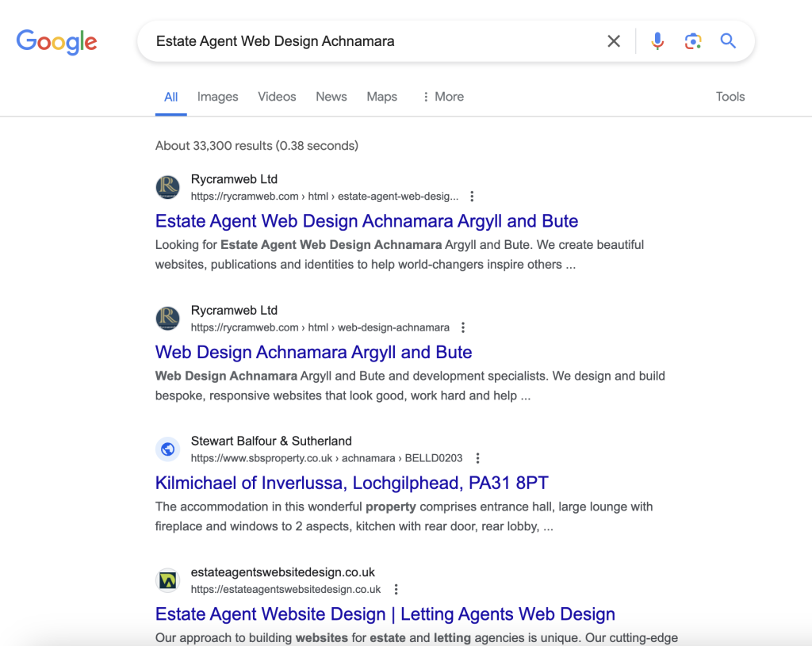Screen dimensions: 812x646
Task: Click the microphone icon for voice search
Action: [657, 41]
